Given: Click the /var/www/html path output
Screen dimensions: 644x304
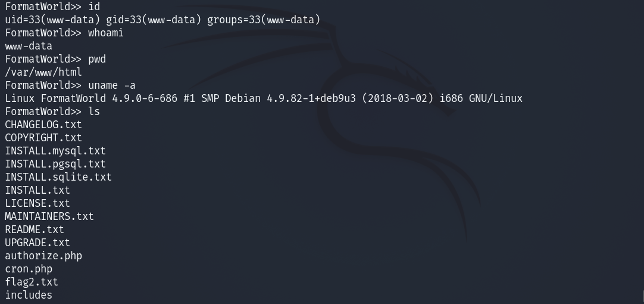Looking at the screenshot, I should [43, 72].
